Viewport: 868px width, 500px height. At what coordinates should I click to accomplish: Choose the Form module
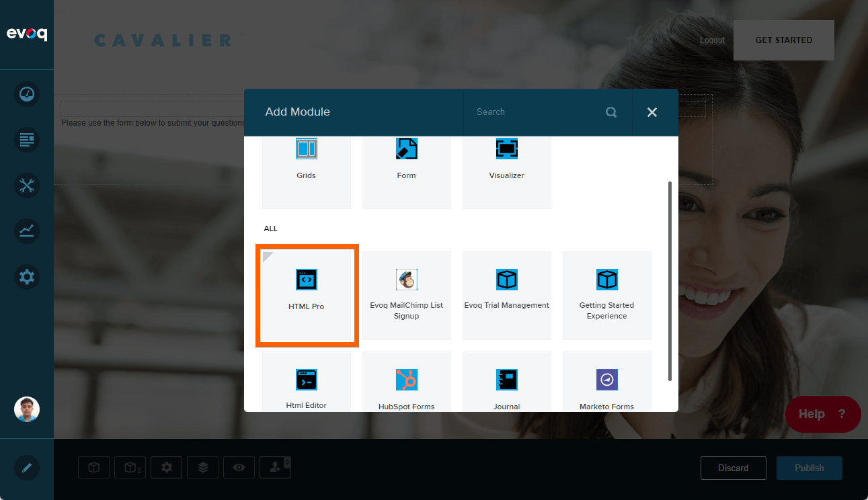[x=406, y=161]
